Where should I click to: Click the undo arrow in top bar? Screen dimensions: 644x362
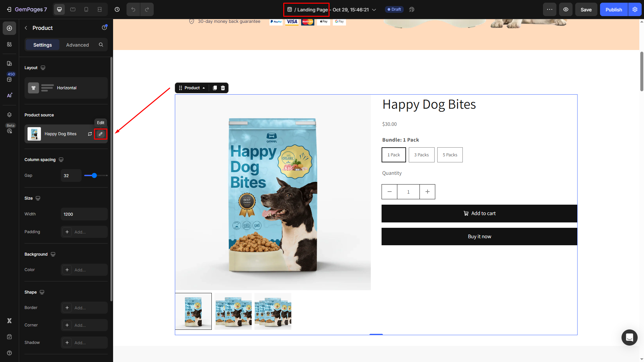point(133,9)
